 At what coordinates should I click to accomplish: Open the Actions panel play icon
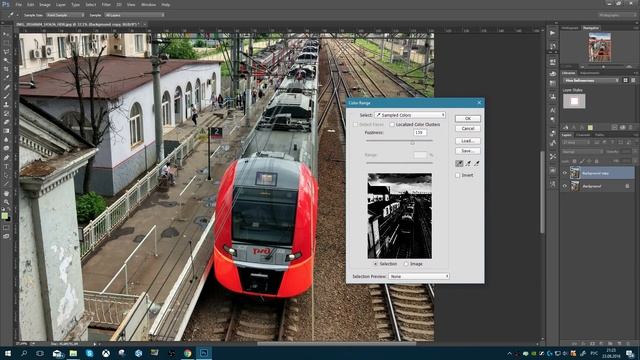click(x=553, y=33)
